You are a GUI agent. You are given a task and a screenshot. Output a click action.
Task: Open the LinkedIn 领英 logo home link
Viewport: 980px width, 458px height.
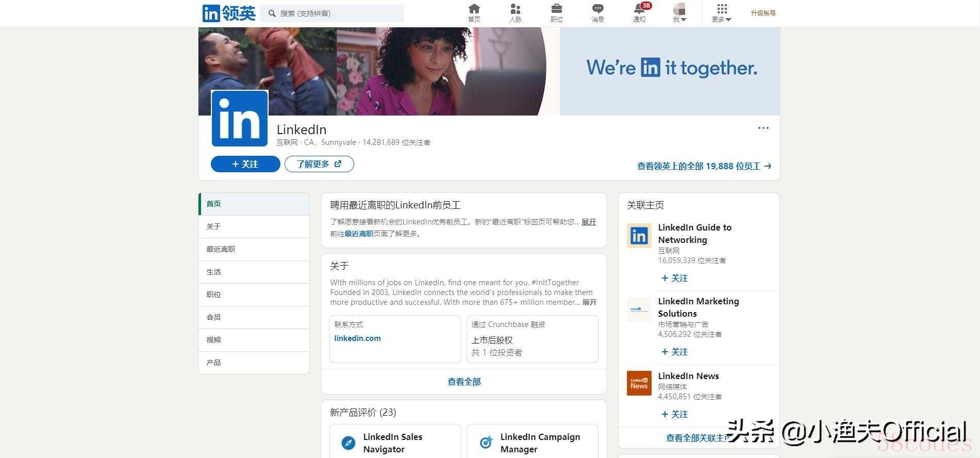[x=229, y=13]
